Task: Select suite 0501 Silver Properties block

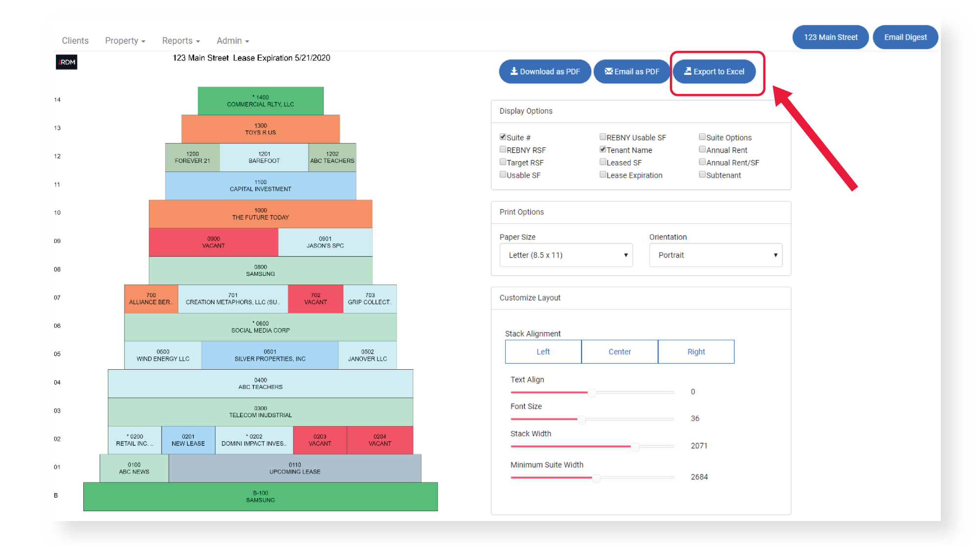Action: click(x=270, y=356)
